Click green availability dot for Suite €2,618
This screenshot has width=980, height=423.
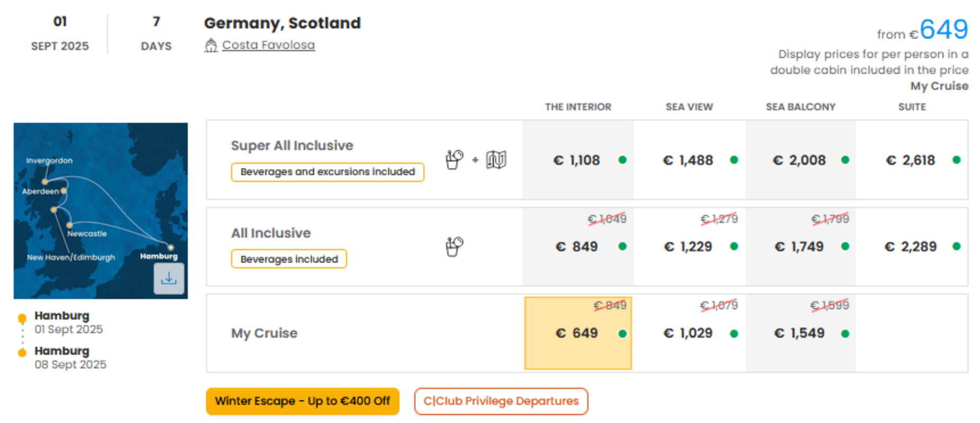[x=956, y=160]
